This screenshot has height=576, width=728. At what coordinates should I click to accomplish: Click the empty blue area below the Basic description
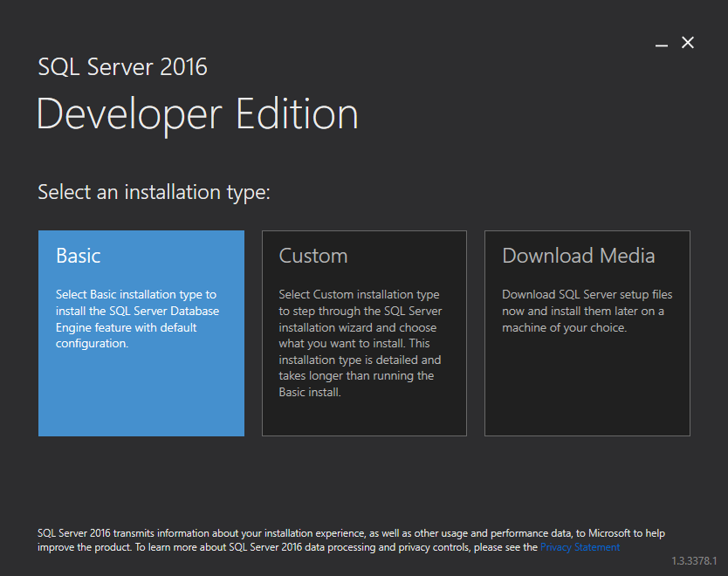coord(141,397)
